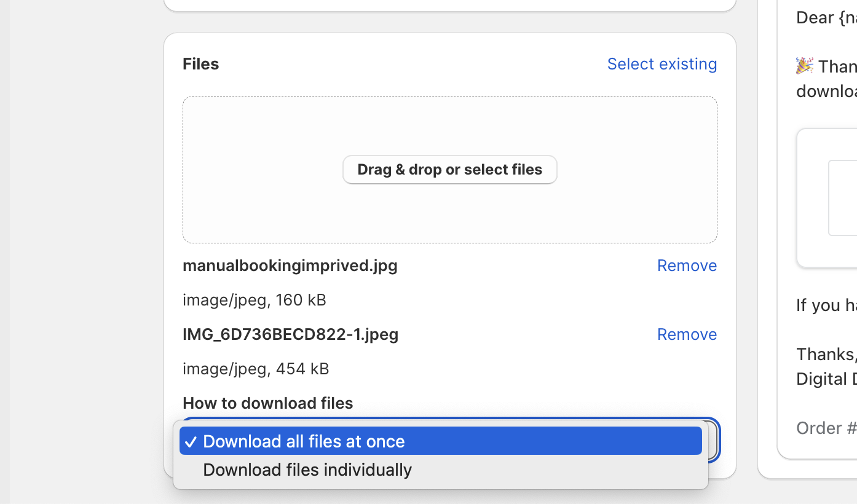Click the image/jpeg, 160 kB file details
Viewport: 857px width, 504px height.
pyautogui.click(x=254, y=300)
